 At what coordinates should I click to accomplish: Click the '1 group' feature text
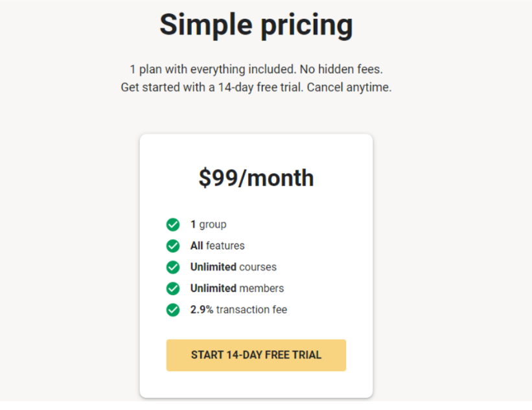208,225
